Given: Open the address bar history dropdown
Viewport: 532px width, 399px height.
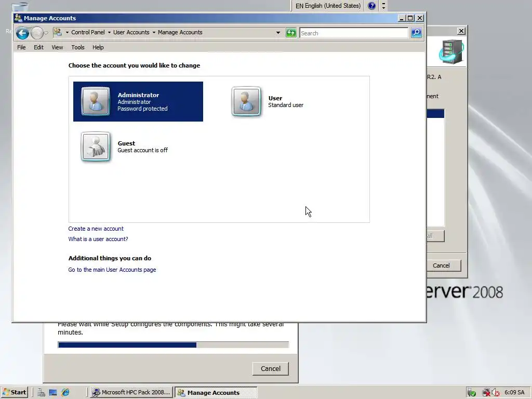Looking at the screenshot, I should coord(278,33).
